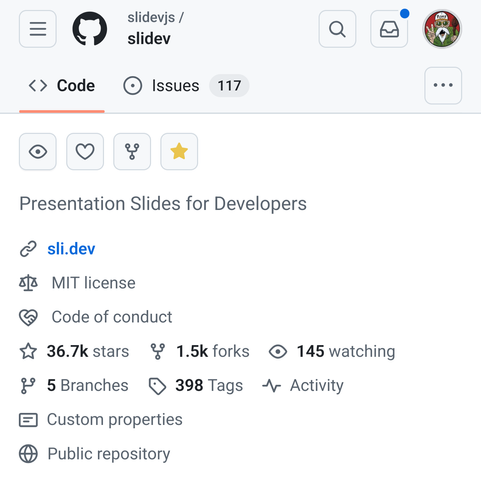This screenshot has width=481, height=479.
Task: Open the user avatar menu
Action: click(x=442, y=29)
